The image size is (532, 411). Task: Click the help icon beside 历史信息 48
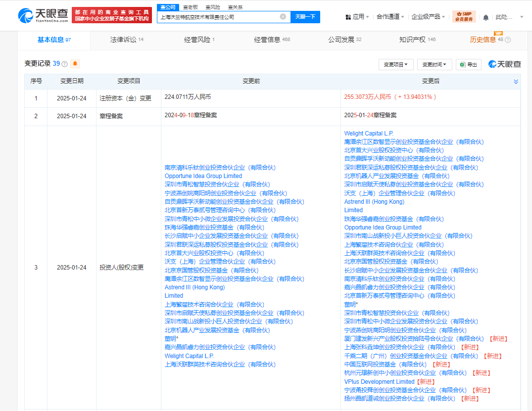[507, 40]
